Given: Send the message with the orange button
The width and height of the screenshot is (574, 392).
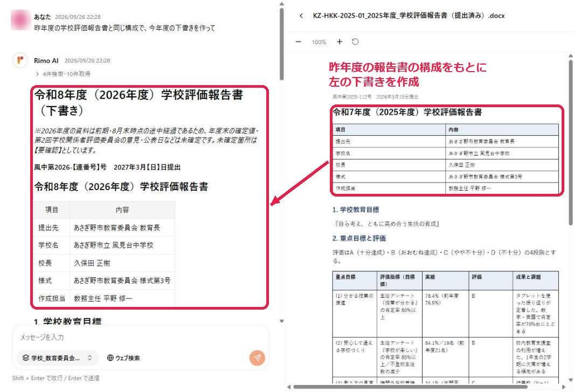Looking at the screenshot, I should (257, 358).
